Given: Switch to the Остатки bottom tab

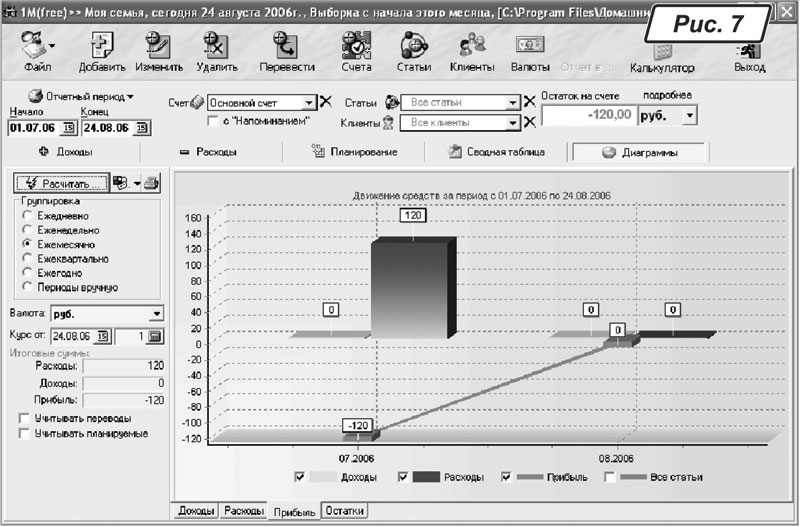Looking at the screenshot, I should click(x=343, y=511).
